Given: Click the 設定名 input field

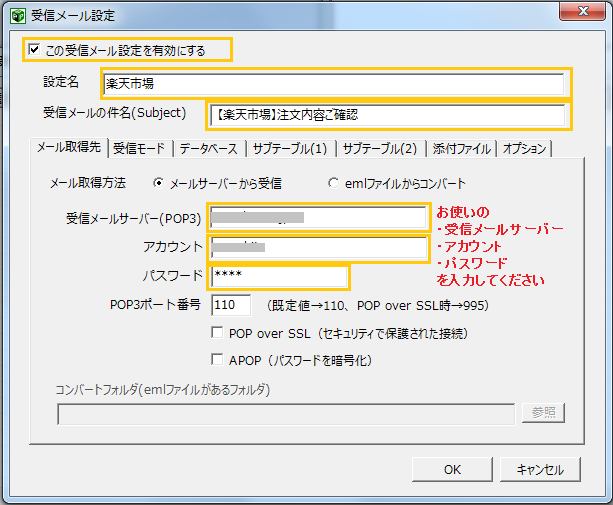Looking at the screenshot, I should (334, 83).
